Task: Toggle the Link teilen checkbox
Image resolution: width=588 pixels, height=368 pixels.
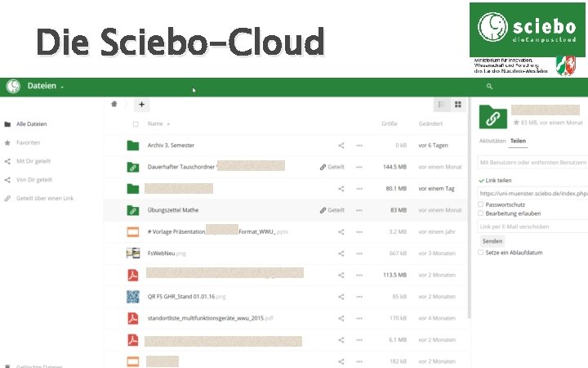Action: (x=481, y=181)
